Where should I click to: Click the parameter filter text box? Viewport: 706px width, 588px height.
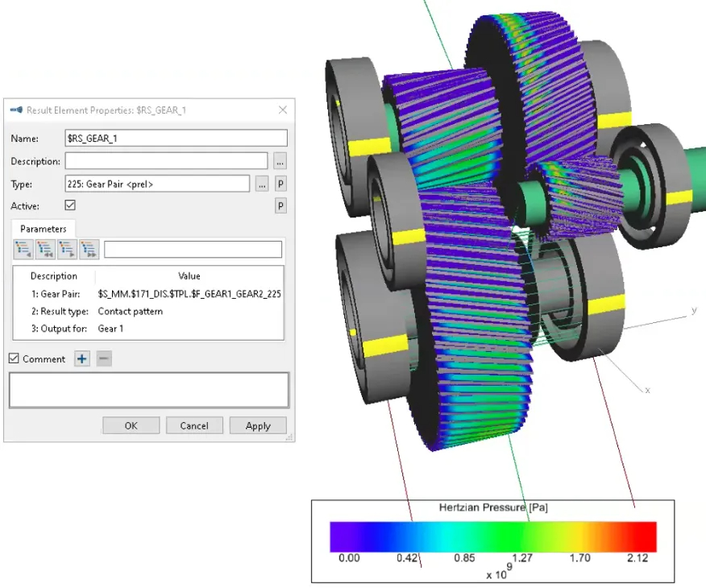[x=193, y=250]
